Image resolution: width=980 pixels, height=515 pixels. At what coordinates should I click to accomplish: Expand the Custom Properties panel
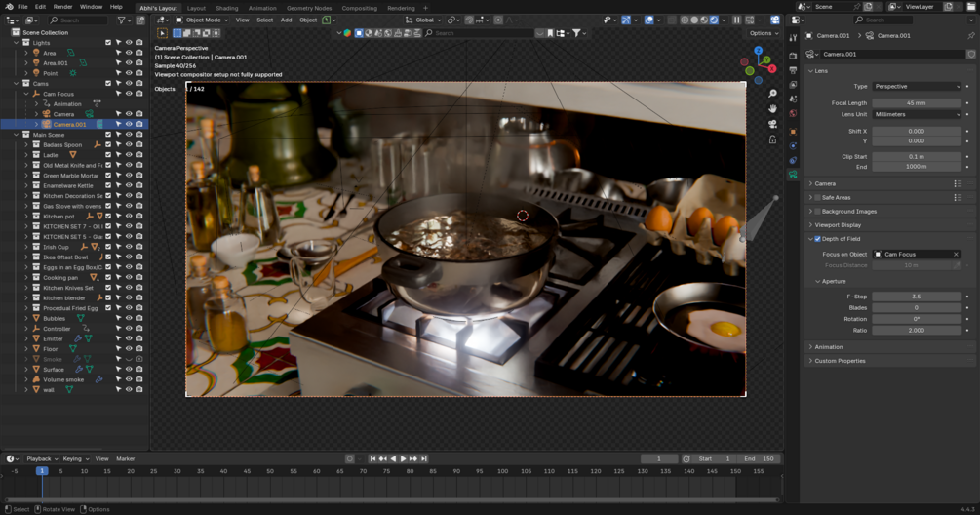(x=810, y=361)
